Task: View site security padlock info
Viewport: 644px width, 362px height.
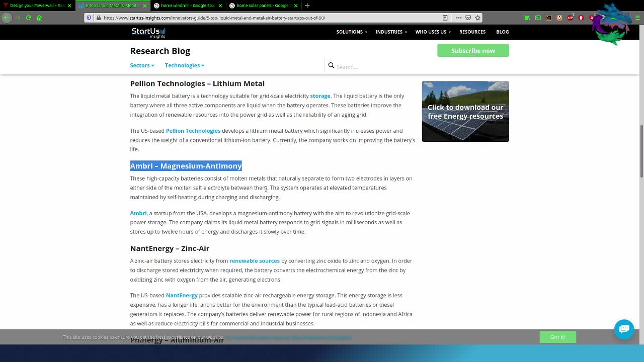Action: tap(98, 18)
